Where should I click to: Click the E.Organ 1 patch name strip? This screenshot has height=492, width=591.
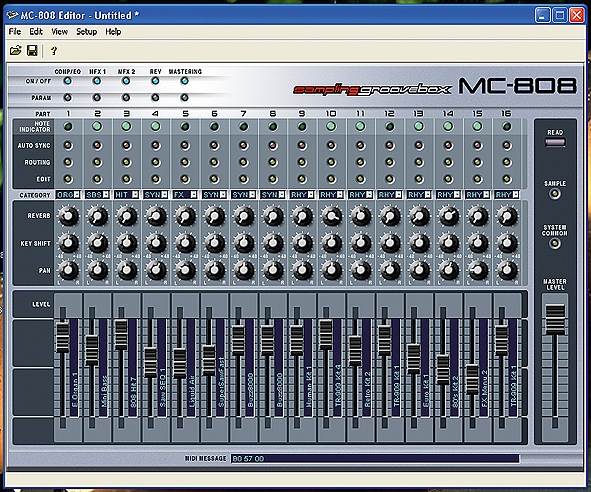pos(74,368)
